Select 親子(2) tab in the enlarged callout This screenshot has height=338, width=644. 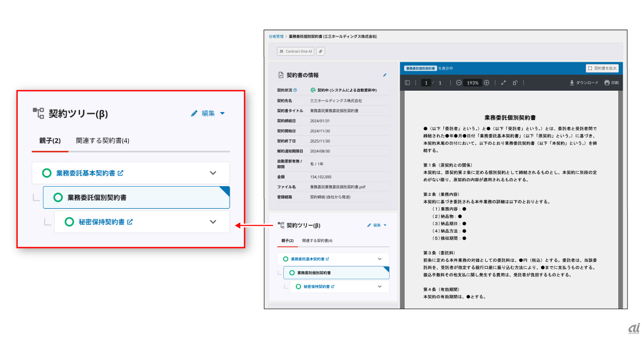click(x=50, y=141)
